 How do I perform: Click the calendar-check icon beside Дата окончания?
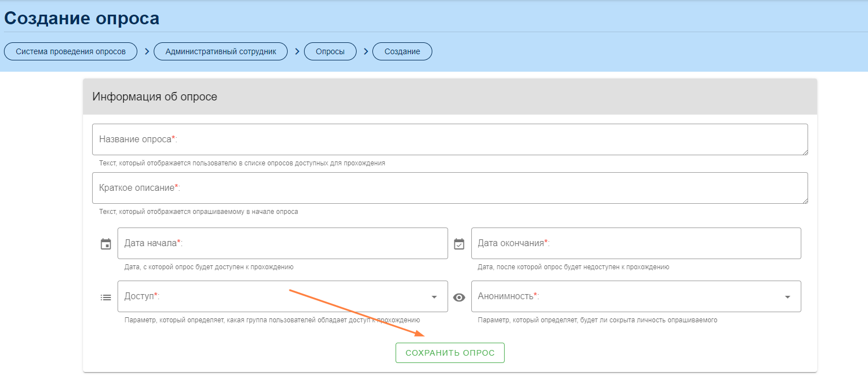(x=459, y=244)
